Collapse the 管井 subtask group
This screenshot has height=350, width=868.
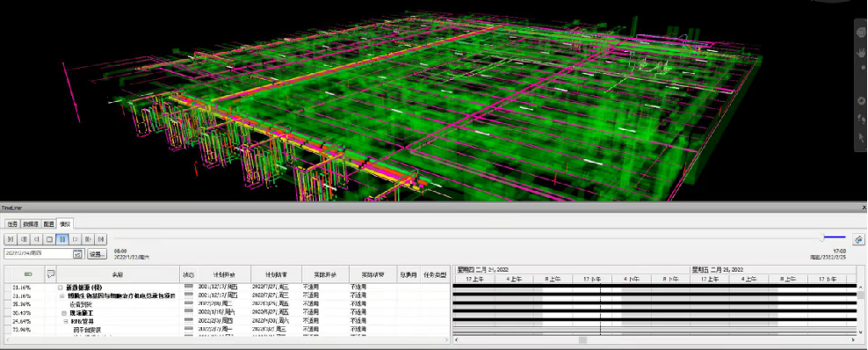click(x=65, y=321)
